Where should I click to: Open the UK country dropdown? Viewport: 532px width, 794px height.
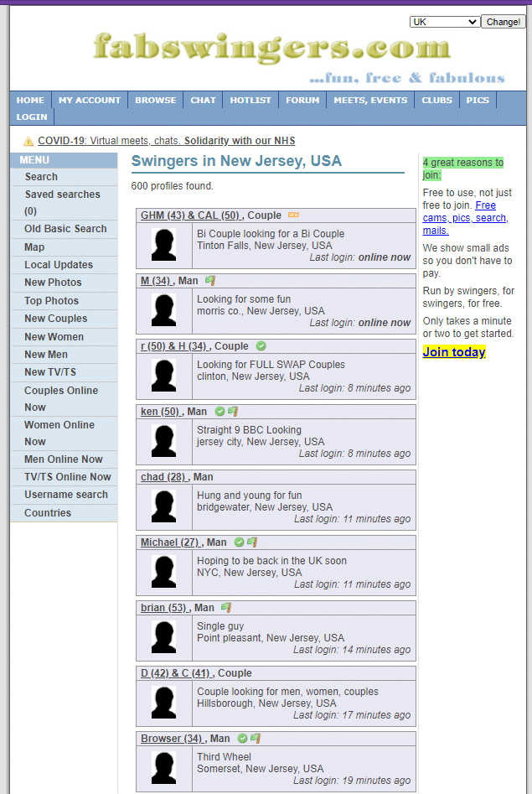(444, 22)
